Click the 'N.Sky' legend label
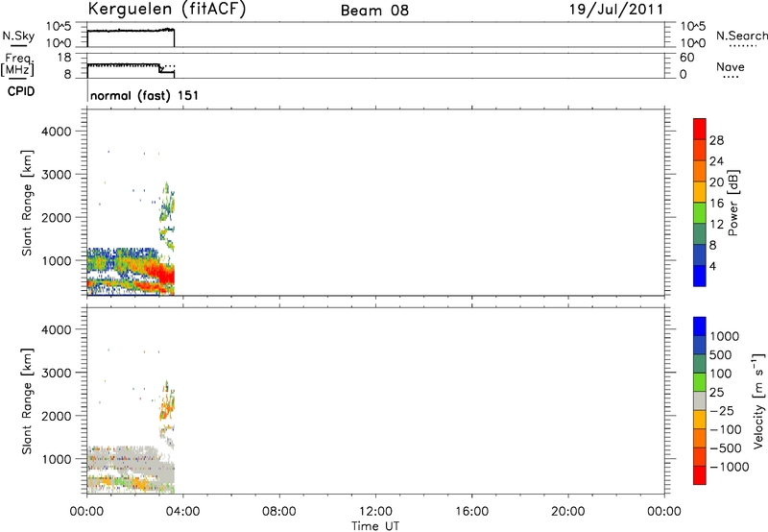768x532 pixels. (x=18, y=36)
